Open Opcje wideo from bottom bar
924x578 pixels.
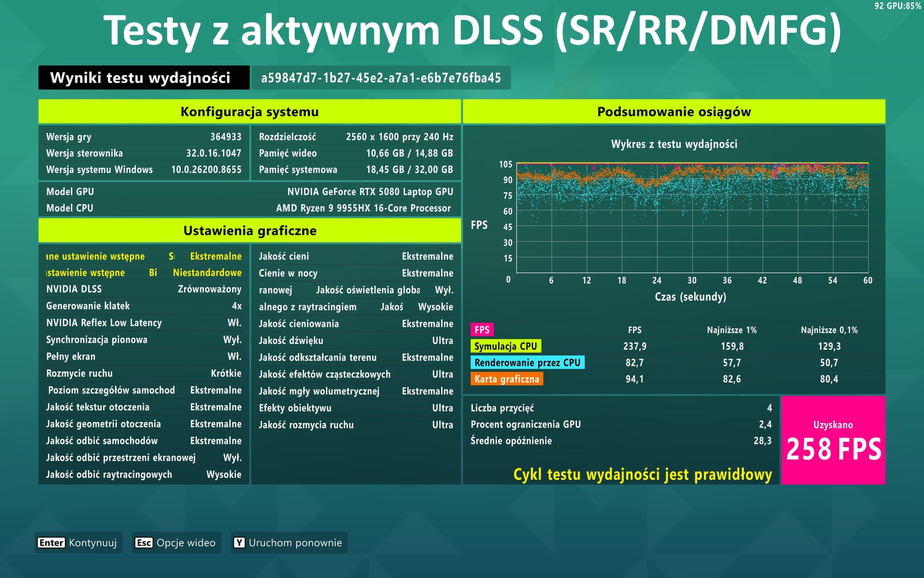(186, 543)
